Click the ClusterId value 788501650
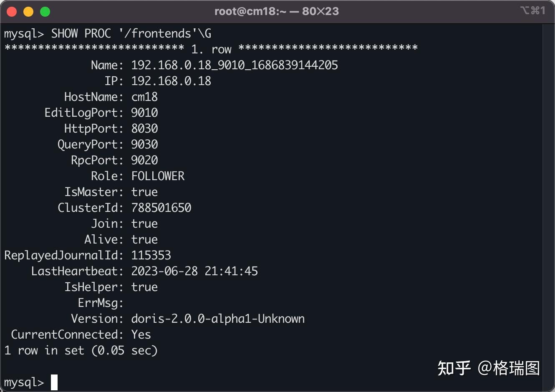 (x=161, y=208)
